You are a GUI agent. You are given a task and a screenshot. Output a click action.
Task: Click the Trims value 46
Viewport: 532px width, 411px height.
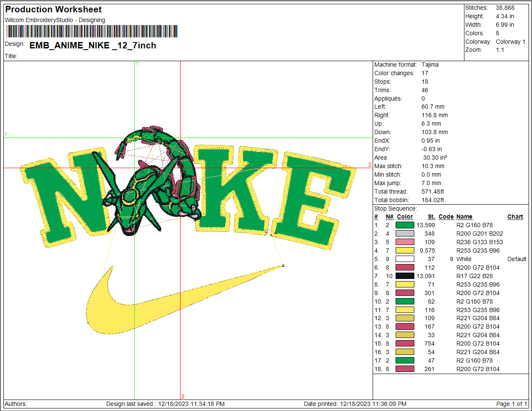425,90
